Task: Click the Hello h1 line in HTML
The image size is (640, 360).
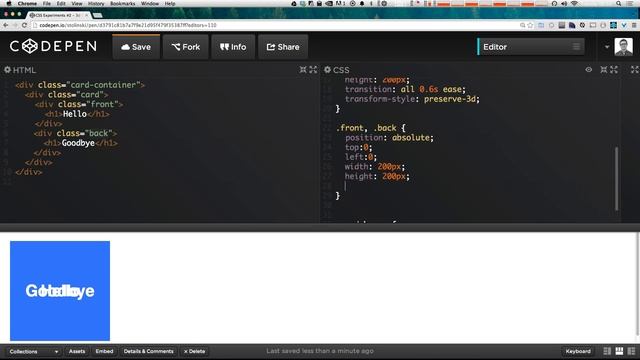Action: (77, 114)
